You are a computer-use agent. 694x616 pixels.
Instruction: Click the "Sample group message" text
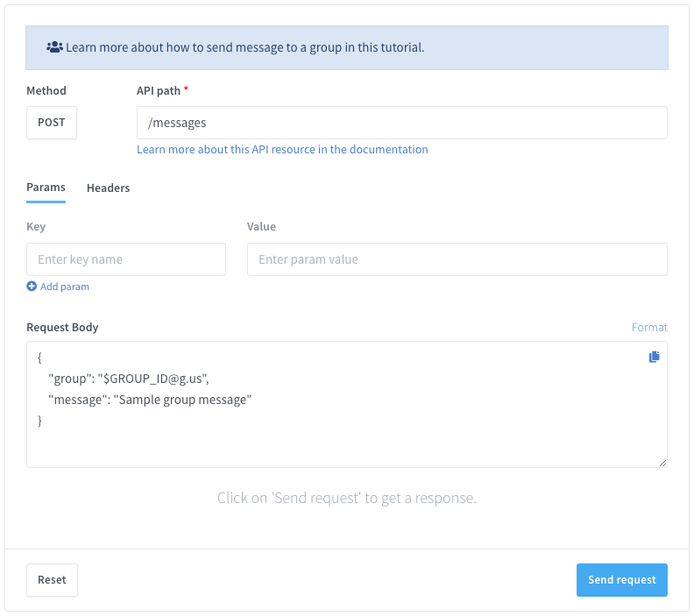[183, 400]
